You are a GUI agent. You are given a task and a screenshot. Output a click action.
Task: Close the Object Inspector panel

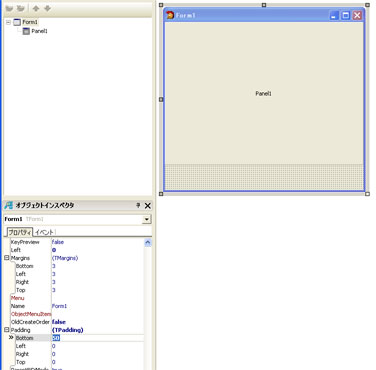tap(148, 206)
